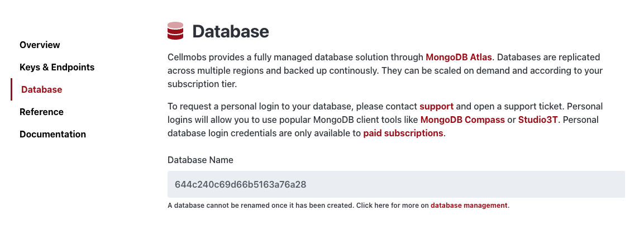Go to Keys & Endpoints section
644x229 pixels.
[x=57, y=67]
